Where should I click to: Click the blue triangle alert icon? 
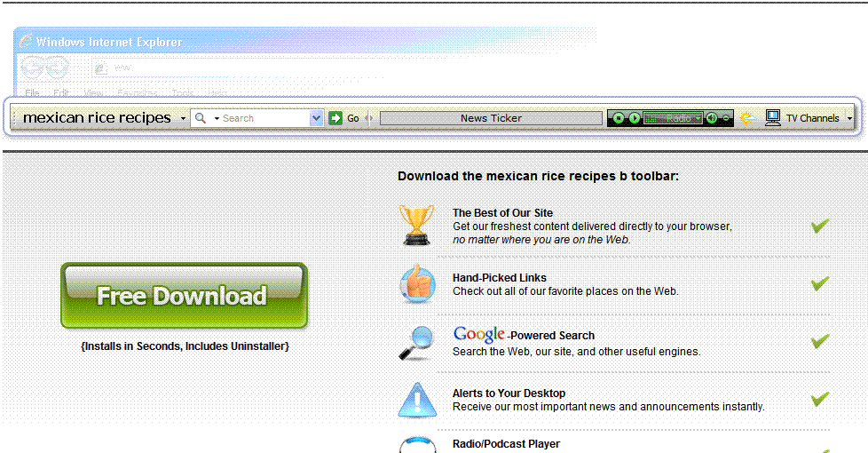[x=417, y=400]
